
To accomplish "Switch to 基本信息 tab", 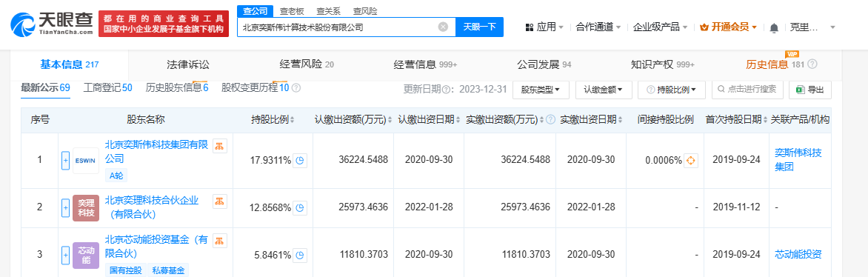I will [69, 65].
